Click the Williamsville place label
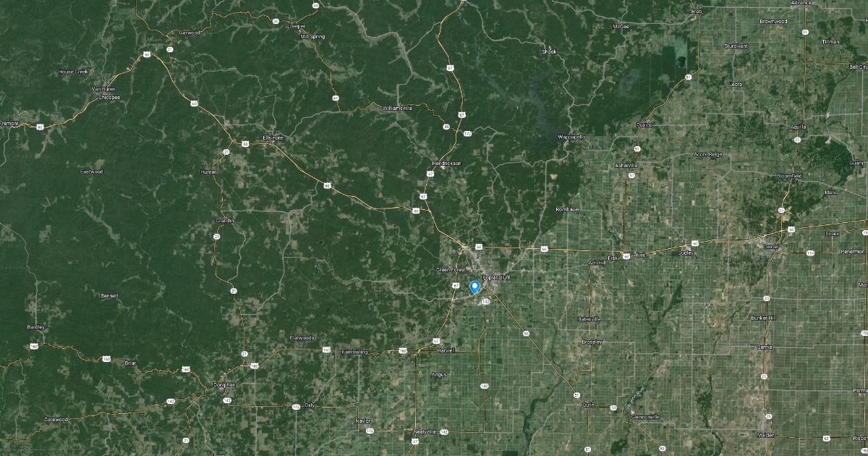Screen dimensions: 868x456 tap(397, 107)
